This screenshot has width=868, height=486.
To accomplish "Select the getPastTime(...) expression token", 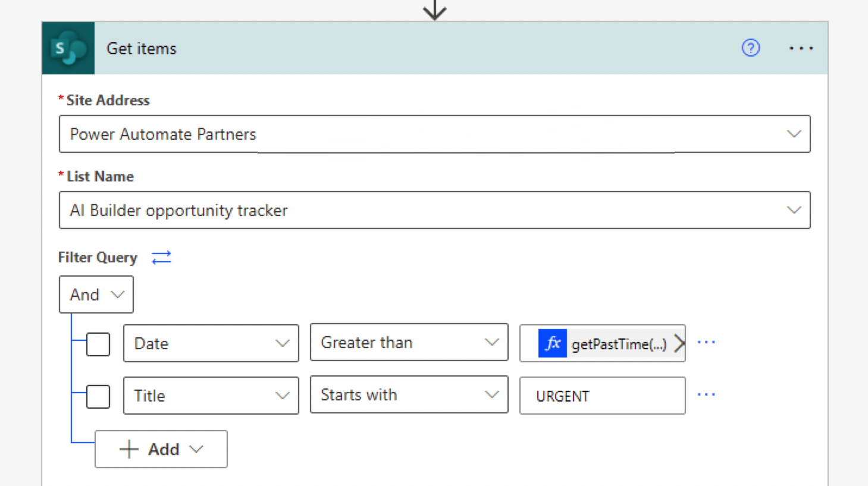I will coord(619,344).
